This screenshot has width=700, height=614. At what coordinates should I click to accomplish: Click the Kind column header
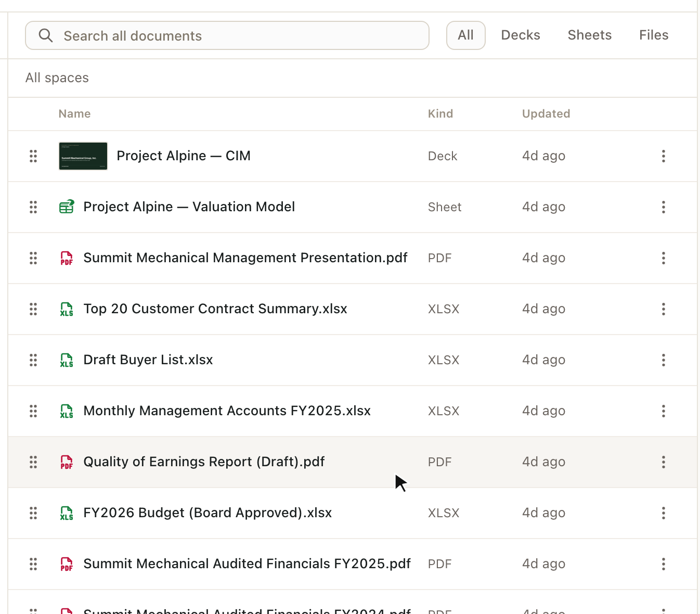point(440,114)
